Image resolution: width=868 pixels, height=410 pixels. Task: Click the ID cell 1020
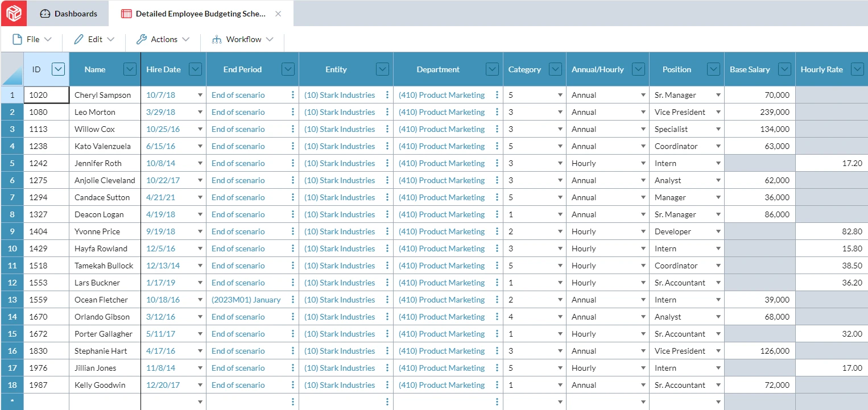click(x=46, y=95)
